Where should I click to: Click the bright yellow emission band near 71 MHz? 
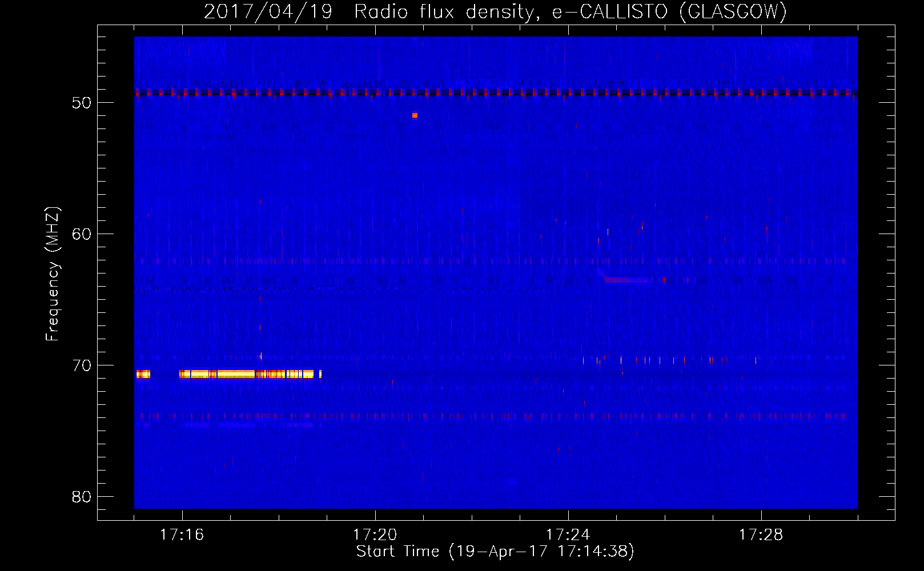[x=229, y=375]
